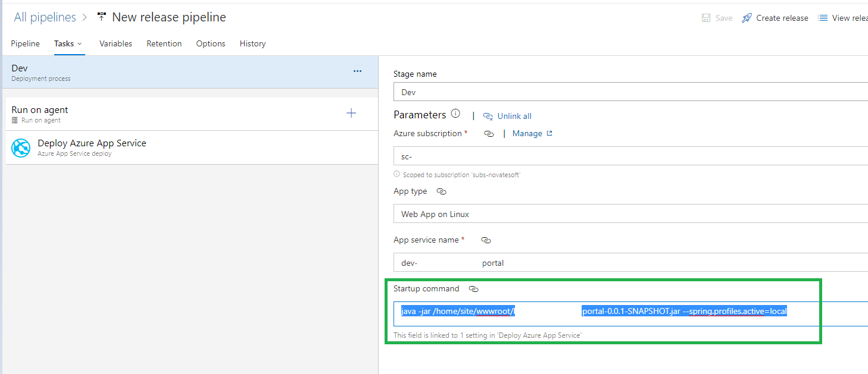
Task: Navigate to All pipelines breadcrumb
Action: (x=45, y=17)
